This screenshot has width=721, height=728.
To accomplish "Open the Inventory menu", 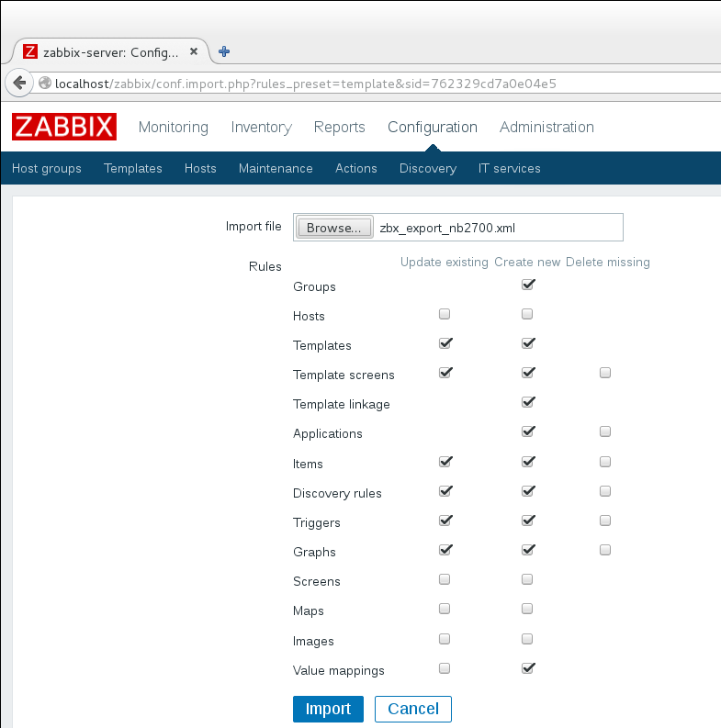I will point(261,127).
